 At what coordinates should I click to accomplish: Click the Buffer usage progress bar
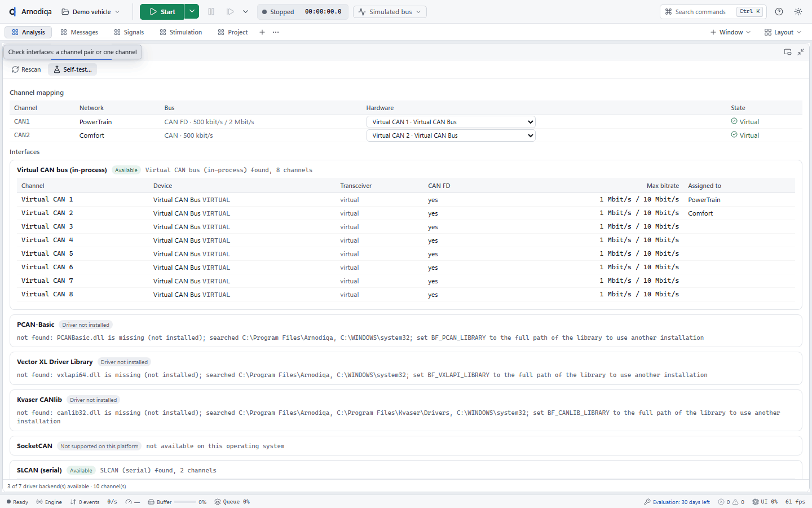click(185, 502)
